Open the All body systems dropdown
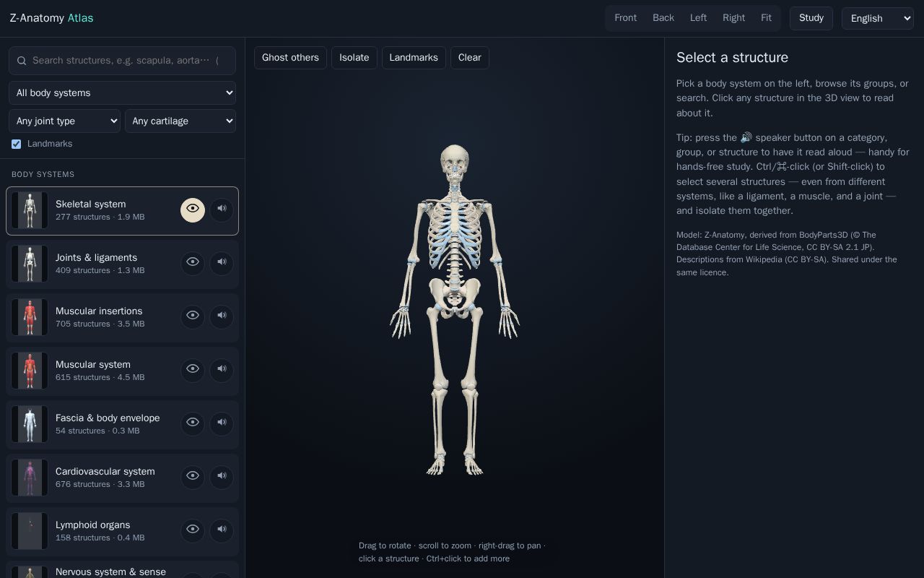The height and width of the screenshot is (578, 924). [x=122, y=92]
